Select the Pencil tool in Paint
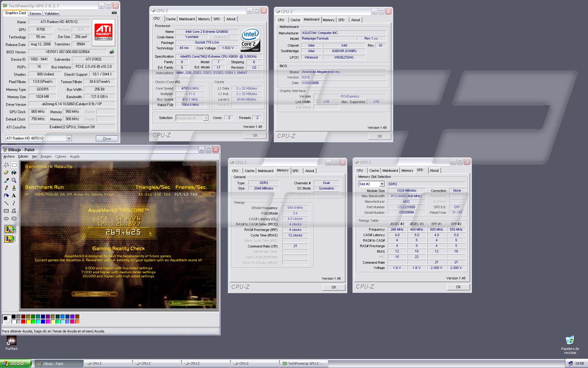588x368 pixels. [x=6, y=188]
